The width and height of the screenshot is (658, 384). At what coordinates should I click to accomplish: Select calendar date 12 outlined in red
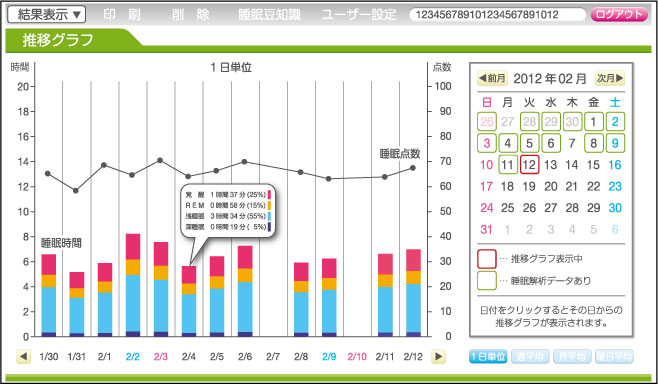click(529, 165)
